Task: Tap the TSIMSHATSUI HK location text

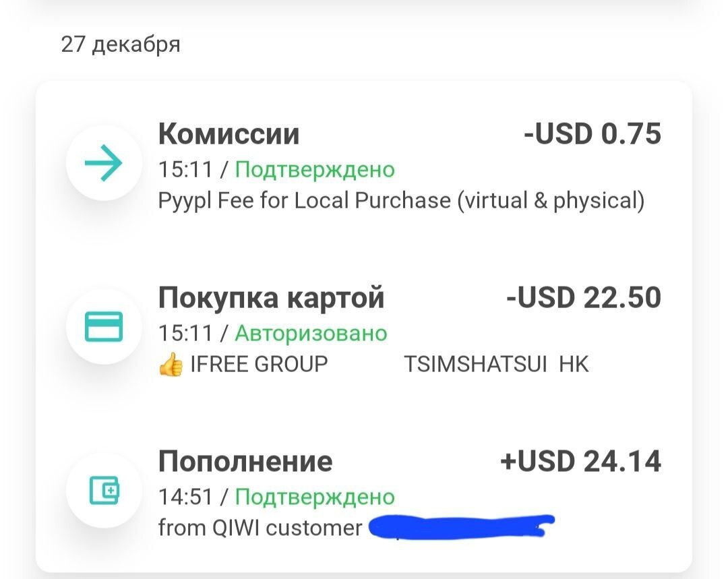Action: tap(496, 364)
